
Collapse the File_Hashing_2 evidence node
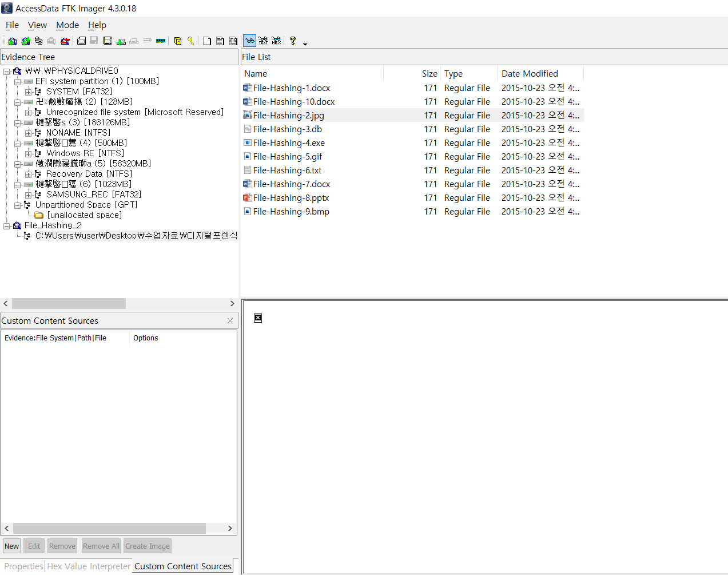(x=7, y=226)
